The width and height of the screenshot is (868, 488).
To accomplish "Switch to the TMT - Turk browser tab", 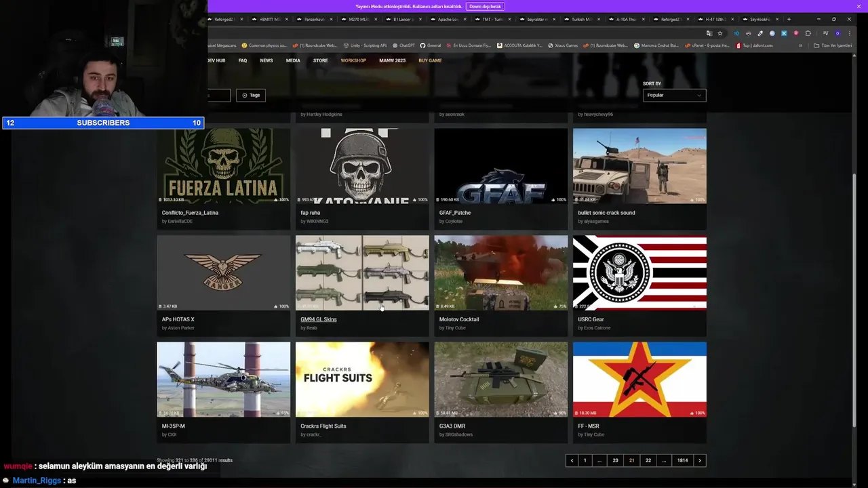I will coord(492,19).
